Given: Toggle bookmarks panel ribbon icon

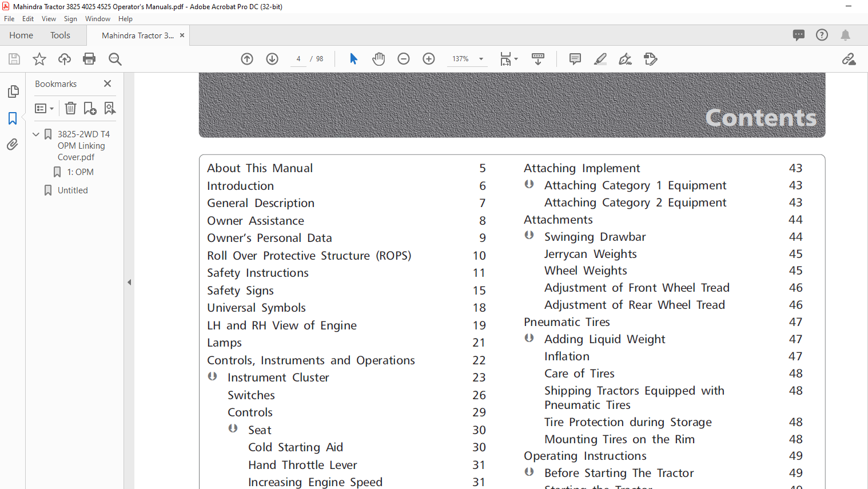Looking at the screenshot, I should coord(13,118).
